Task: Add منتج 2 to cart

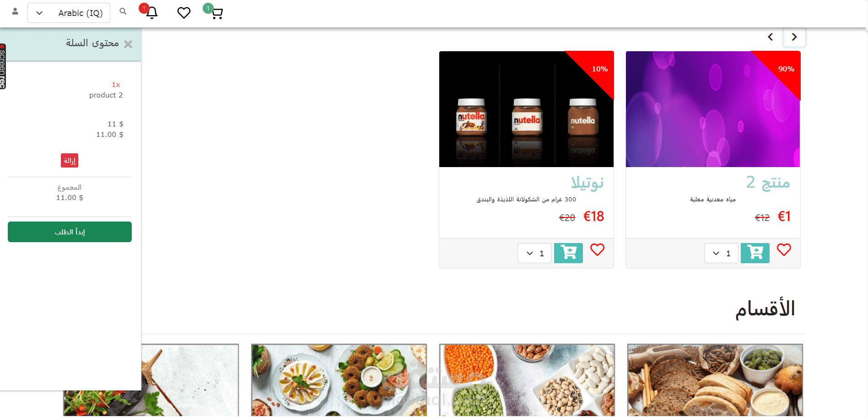Action: 755,253
